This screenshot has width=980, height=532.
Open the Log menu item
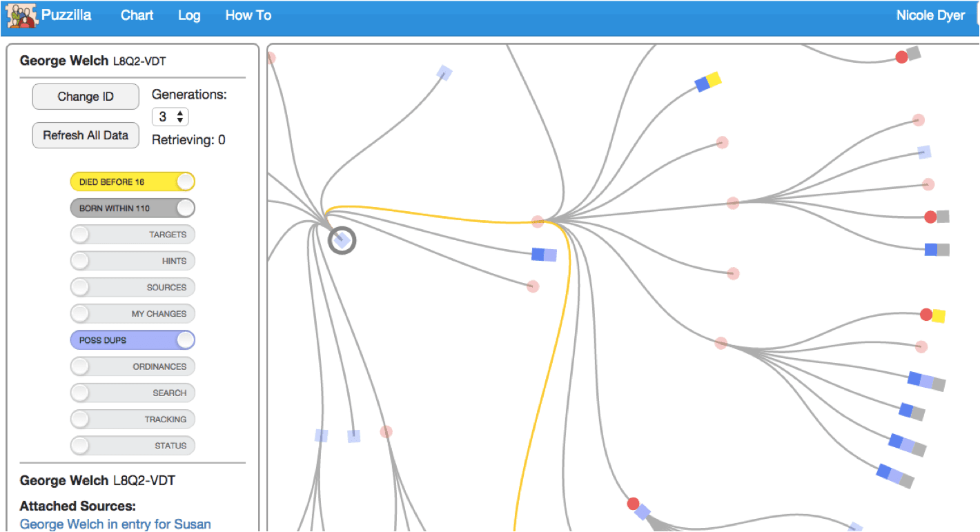click(x=189, y=15)
